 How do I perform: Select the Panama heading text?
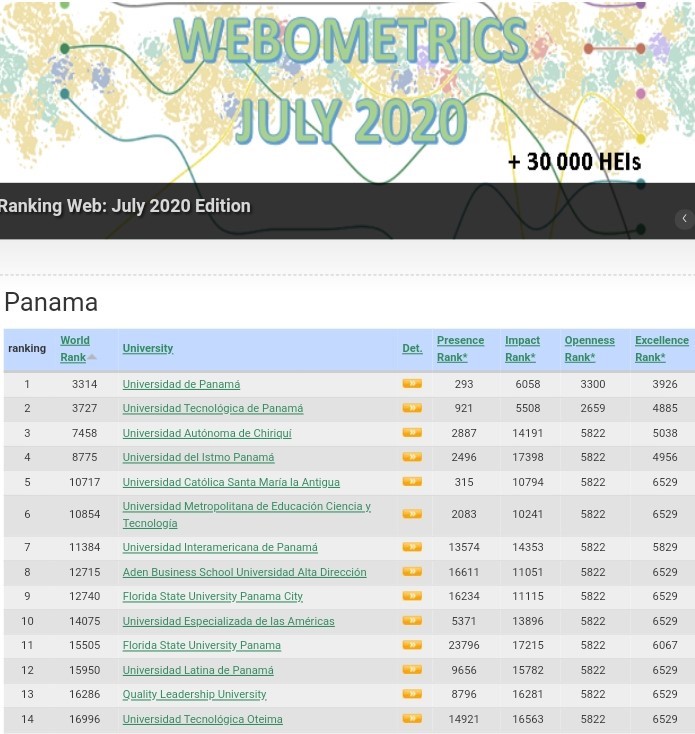click(51, 302)
